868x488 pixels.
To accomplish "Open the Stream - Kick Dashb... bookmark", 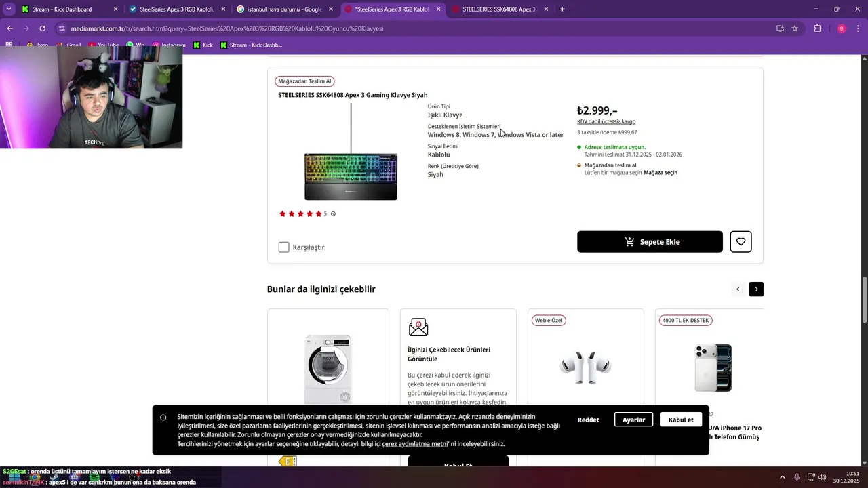I will [250, 45].
